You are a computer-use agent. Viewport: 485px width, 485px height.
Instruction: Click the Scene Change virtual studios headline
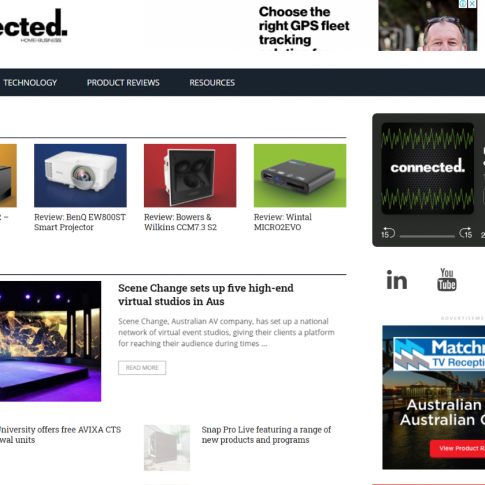click(x=206, y=295)
